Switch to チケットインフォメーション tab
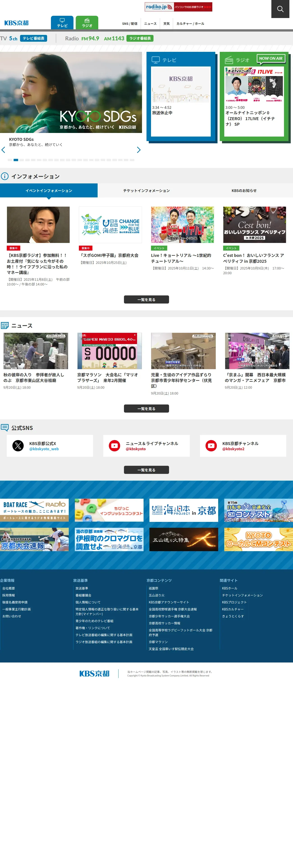This screenshot has width=293, height=868. point(146,190)
